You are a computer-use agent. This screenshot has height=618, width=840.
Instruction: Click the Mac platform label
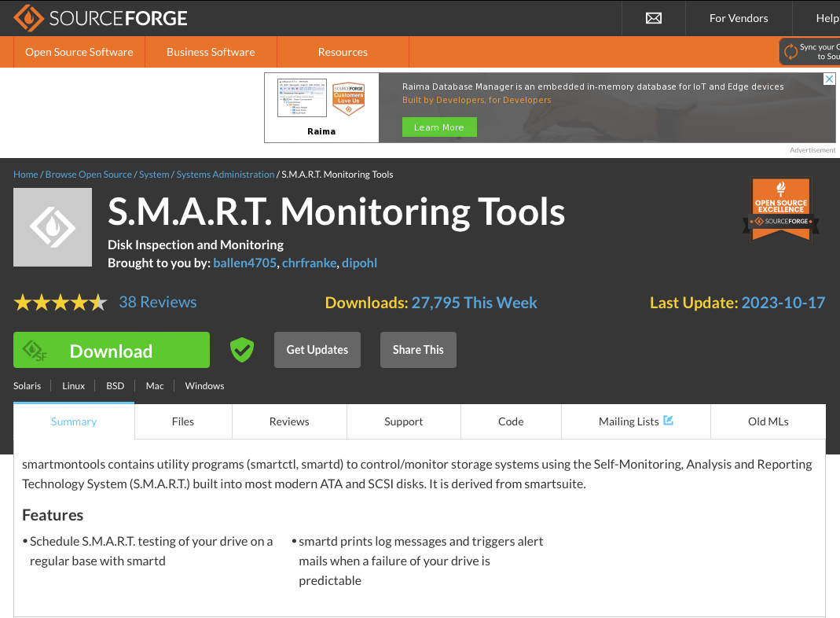pos(155,386)
